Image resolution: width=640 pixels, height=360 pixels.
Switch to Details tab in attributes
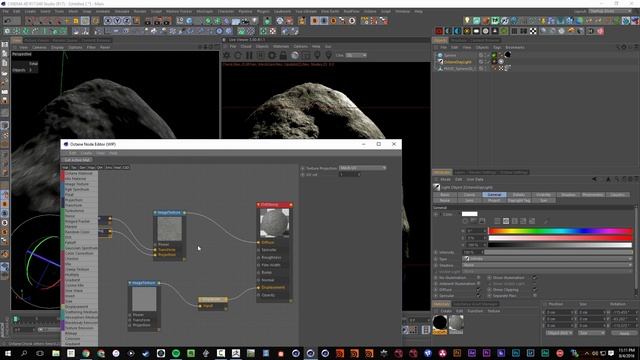519,195
